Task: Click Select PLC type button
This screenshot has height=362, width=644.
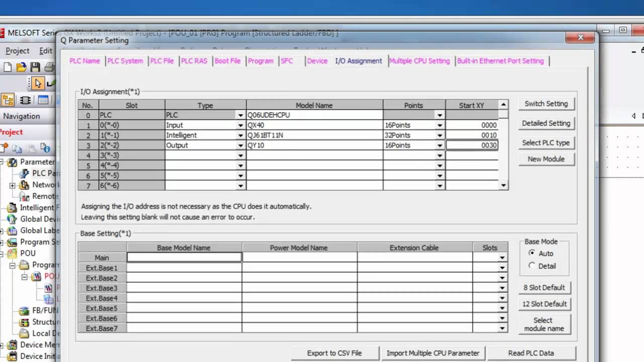Action: point(546,143)
